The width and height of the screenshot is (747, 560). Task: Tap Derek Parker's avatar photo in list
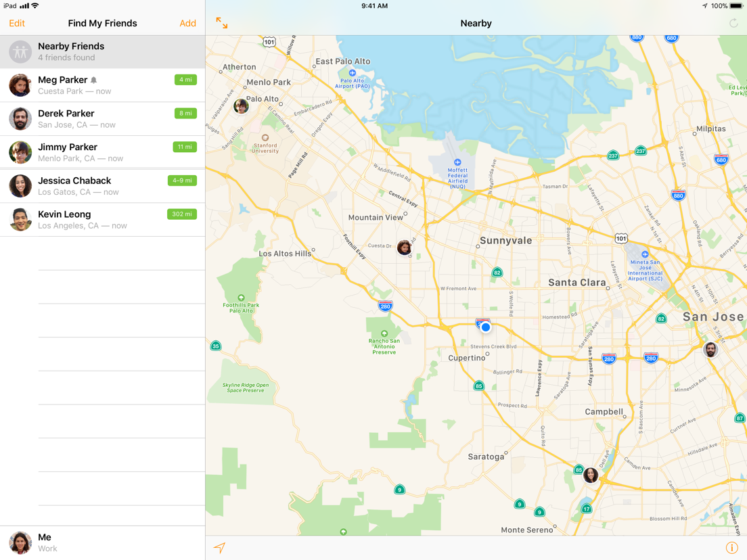coord(20,119)
